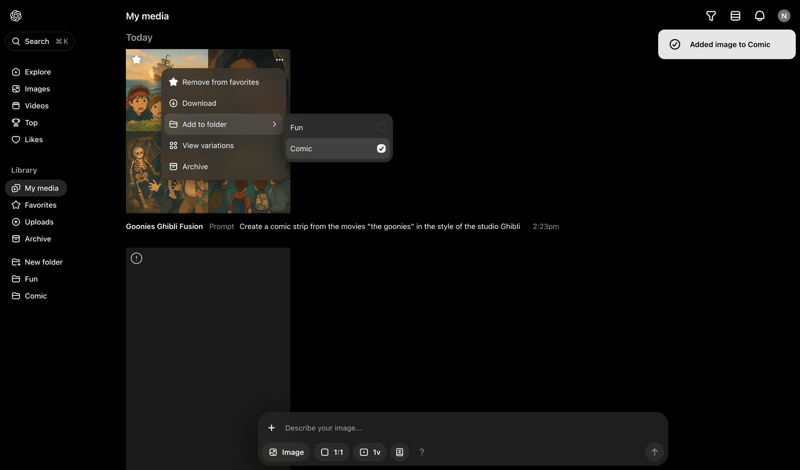Viewport: 800px width, 470px height.
Task: Click the presets document icon
Action: click(x=399, y=452)
